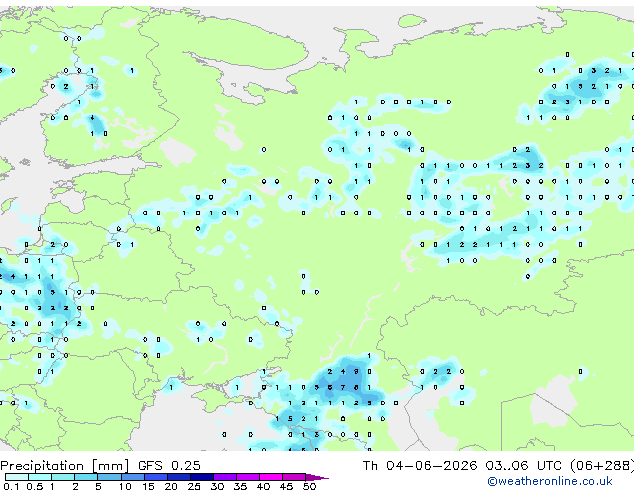
Task: Click the 40–45 mm magenta swatch
Action: (x=271, y=477)
